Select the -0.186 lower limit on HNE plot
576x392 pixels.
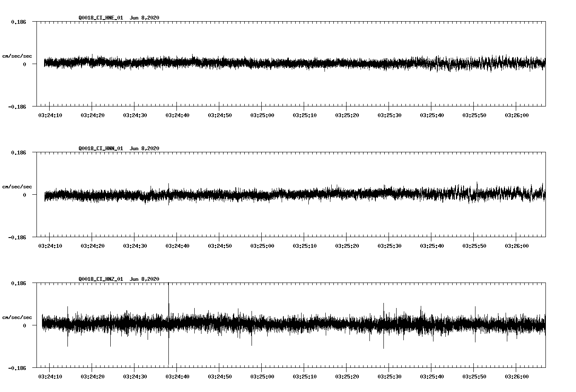coord(17,106)
